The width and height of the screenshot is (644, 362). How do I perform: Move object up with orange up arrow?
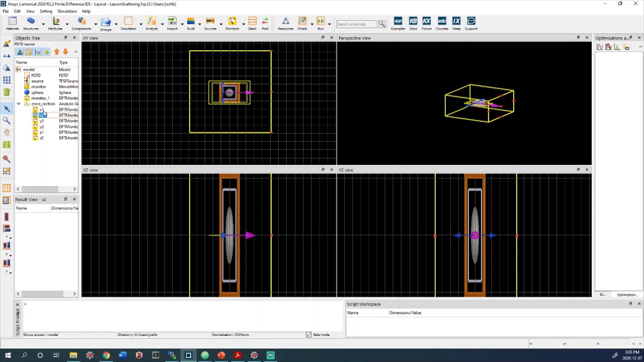click(57, 52)
